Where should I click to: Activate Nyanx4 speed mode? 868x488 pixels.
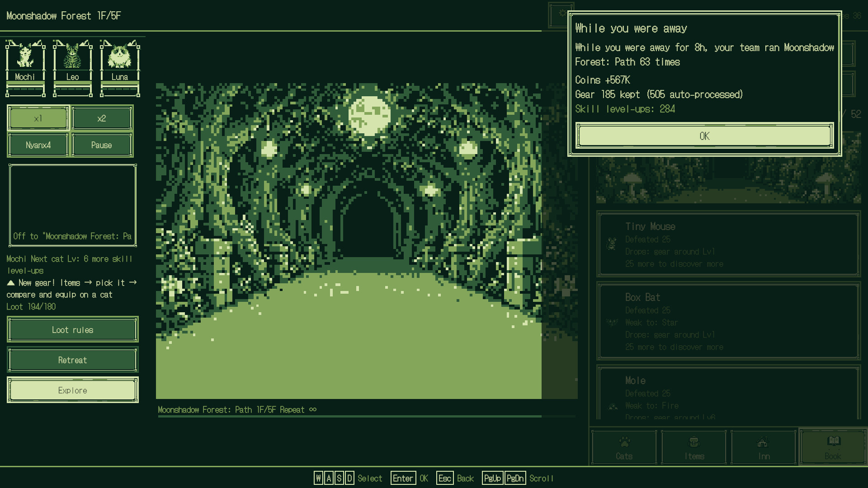coord(38,145)
